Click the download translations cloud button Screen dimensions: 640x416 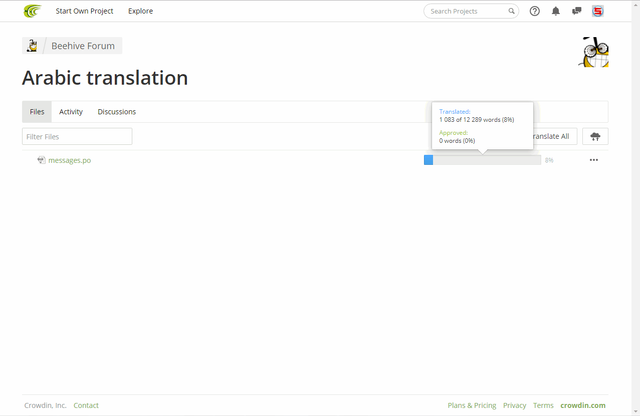point(595,136)
